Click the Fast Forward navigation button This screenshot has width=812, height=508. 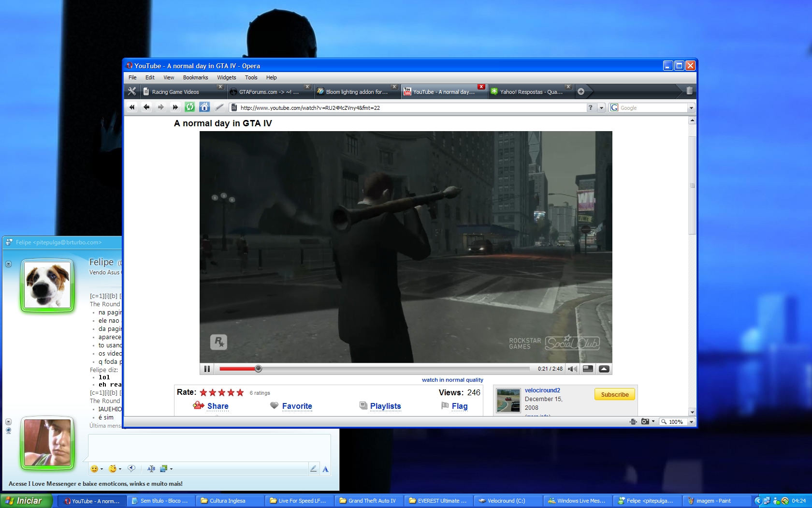pos(175,107)
